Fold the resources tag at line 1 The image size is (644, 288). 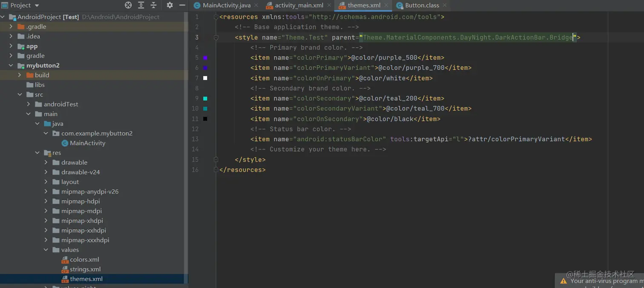[x=216, y=17]
